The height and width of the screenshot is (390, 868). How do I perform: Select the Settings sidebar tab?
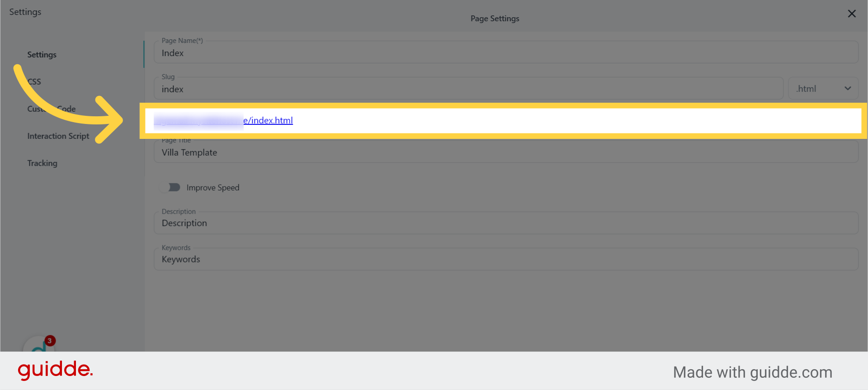42,55
